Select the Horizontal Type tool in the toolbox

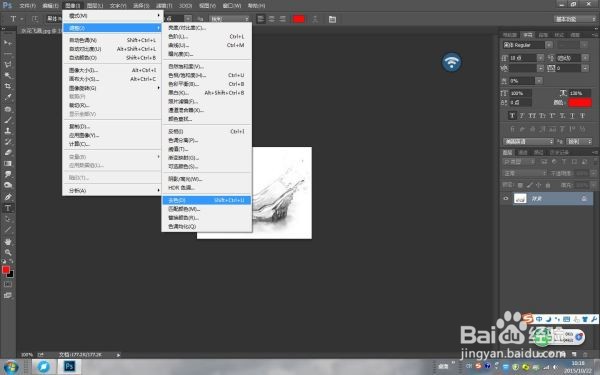[x=8, y=208]
